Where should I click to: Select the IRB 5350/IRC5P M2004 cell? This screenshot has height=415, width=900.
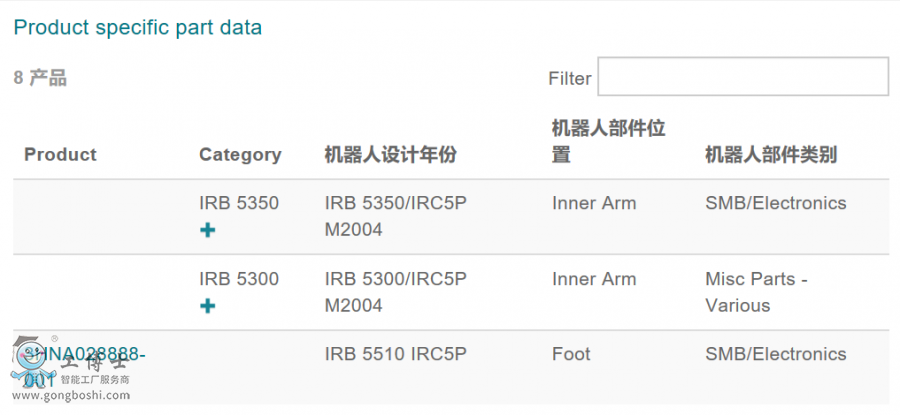coord(395,216)
